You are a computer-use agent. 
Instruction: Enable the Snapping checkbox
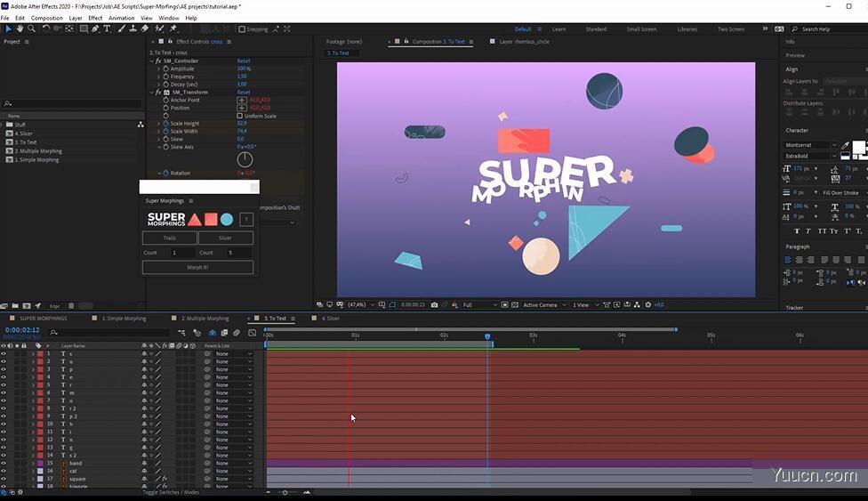[x=242, y=28]
